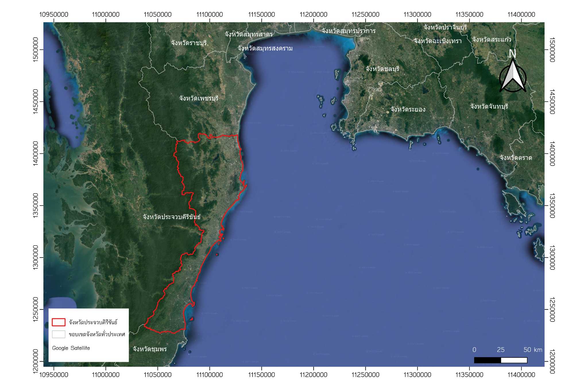
Task: Click the black segment of the scale bar
Action: [x=488, y=360]
